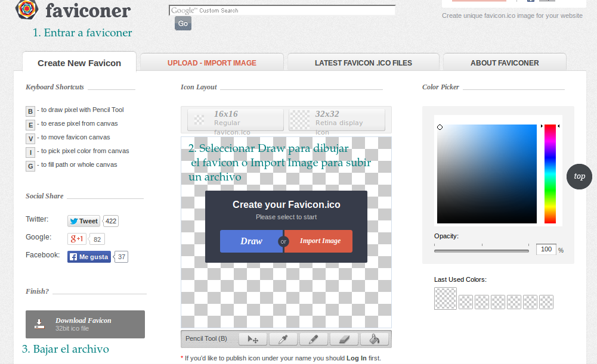Choose the 32x32 retina display layout
Viewport: 597px width, 364px height.
tap(337, 120)
